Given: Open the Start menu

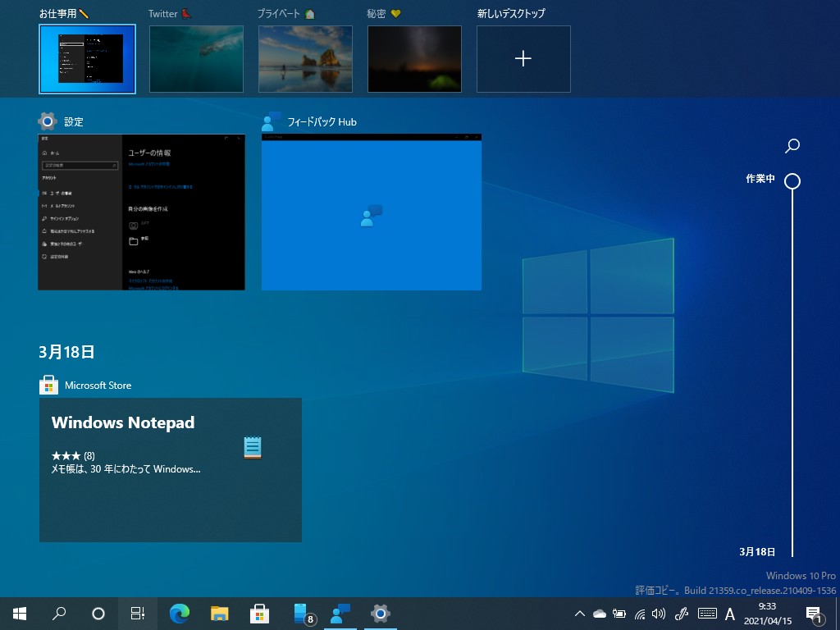Looking at the screenshot, I should click(x=20, y=614).
